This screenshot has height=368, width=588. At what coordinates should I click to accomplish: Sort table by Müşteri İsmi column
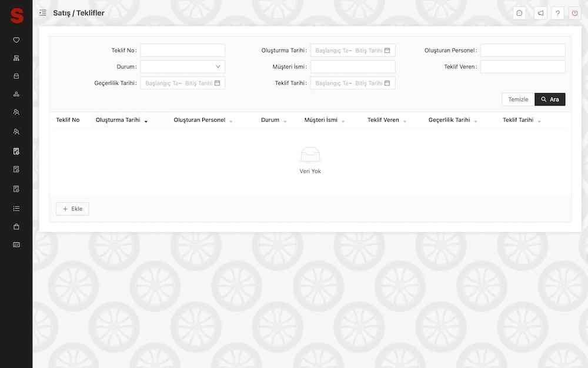(x=321, y=120)
